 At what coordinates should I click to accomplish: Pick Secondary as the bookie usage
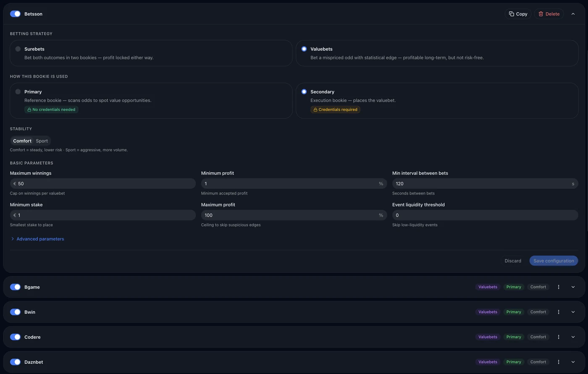[437, 100]
